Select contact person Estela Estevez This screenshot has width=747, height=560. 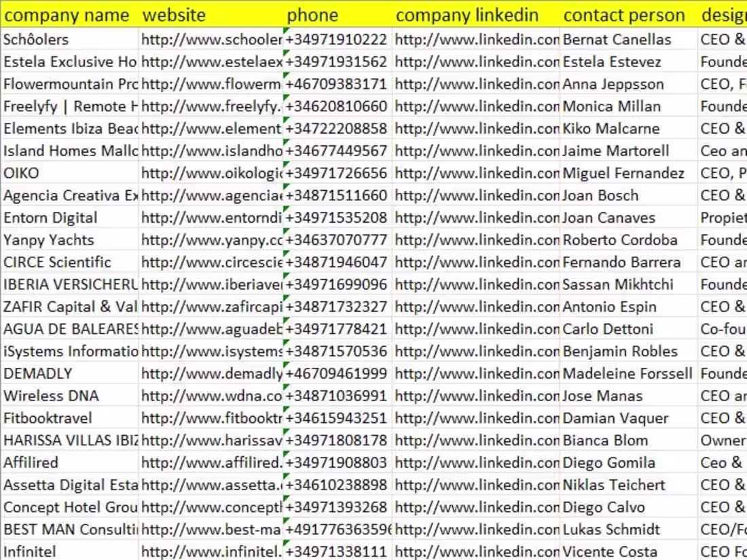coord(629,61)
